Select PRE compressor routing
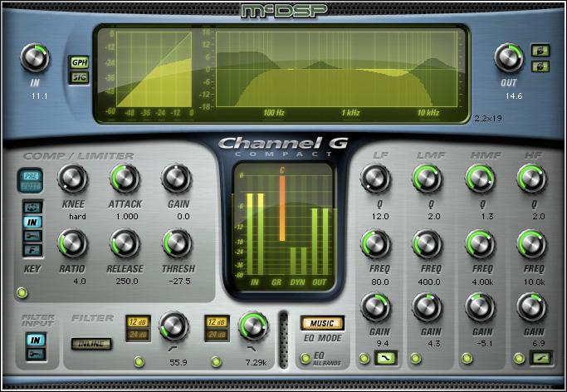 30,176
